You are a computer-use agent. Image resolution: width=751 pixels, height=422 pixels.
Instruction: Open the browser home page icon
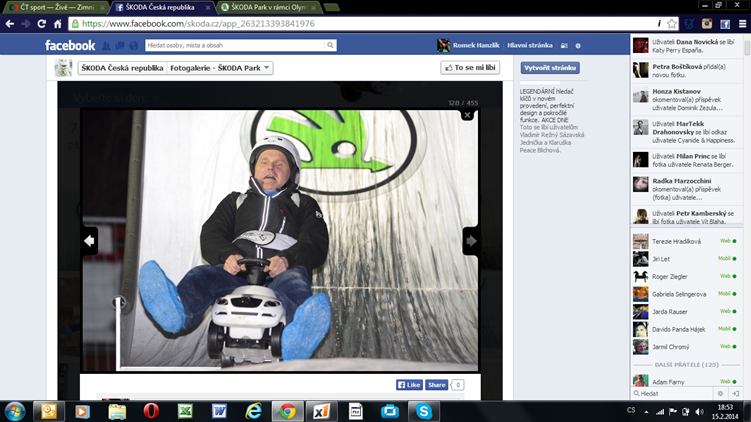(x=57, y=23)
